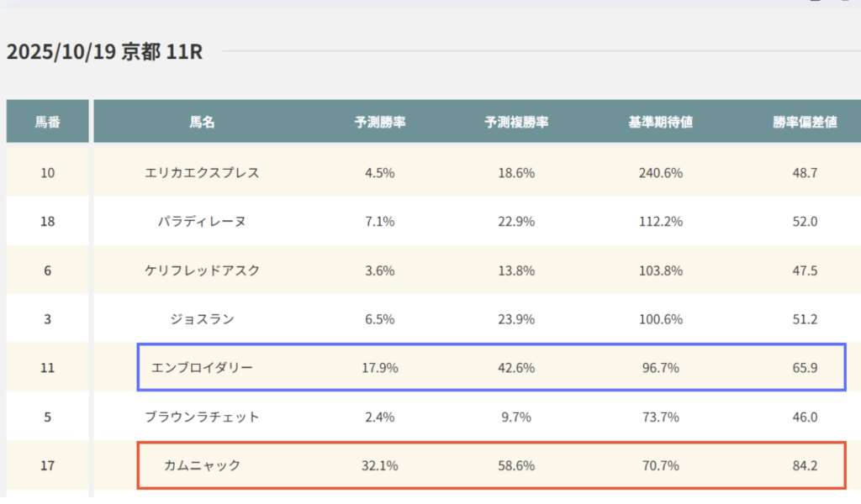The image size is (861, 504).
Task: Click the 2025/10/19 京都 11R heading
Action: pos(104,52)
